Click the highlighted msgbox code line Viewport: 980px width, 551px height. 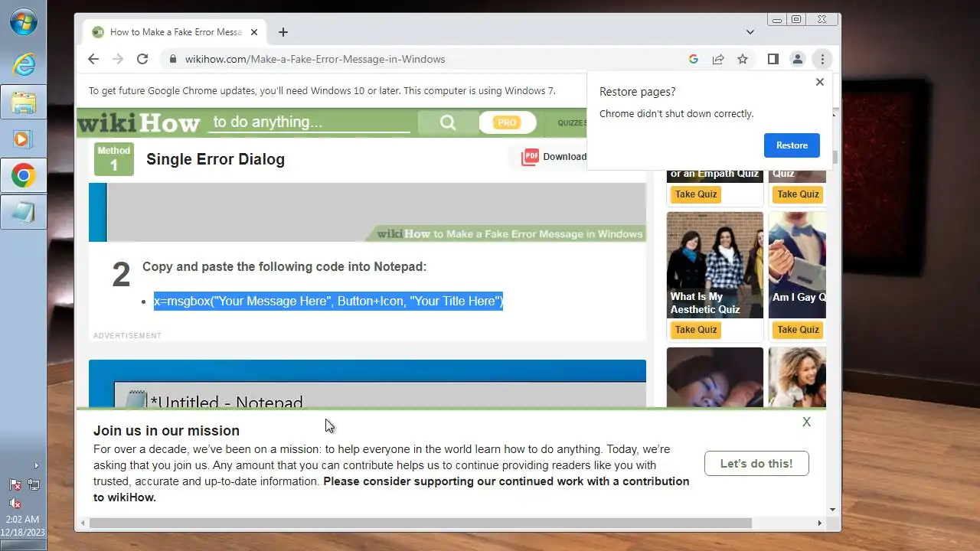(328, 301)
